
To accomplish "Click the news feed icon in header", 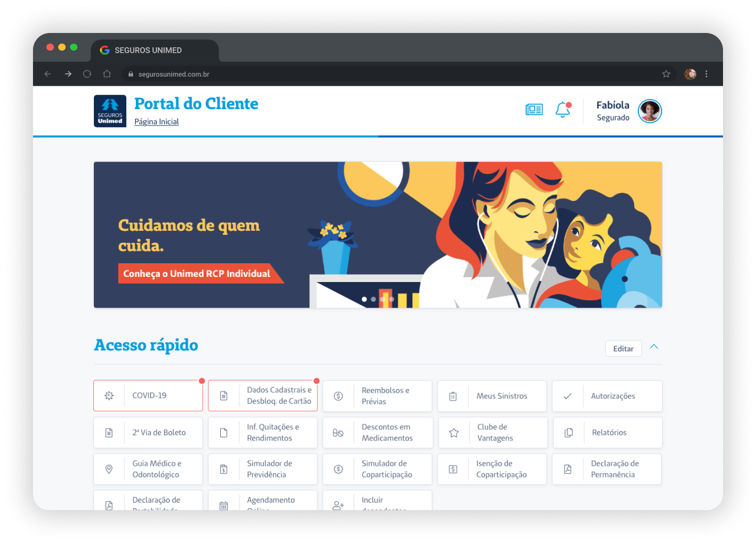I will click(x=534, y=110).
